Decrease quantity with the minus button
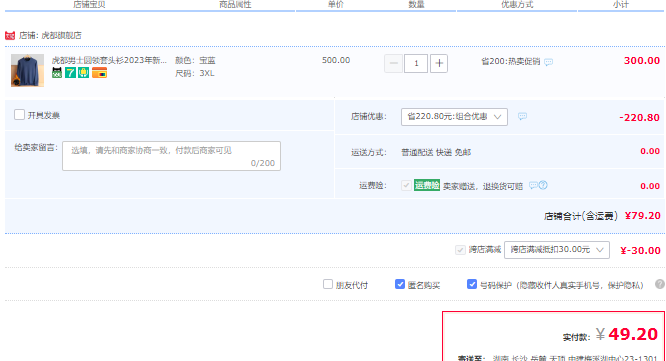The image size is (666, 361). coord(393,64)
